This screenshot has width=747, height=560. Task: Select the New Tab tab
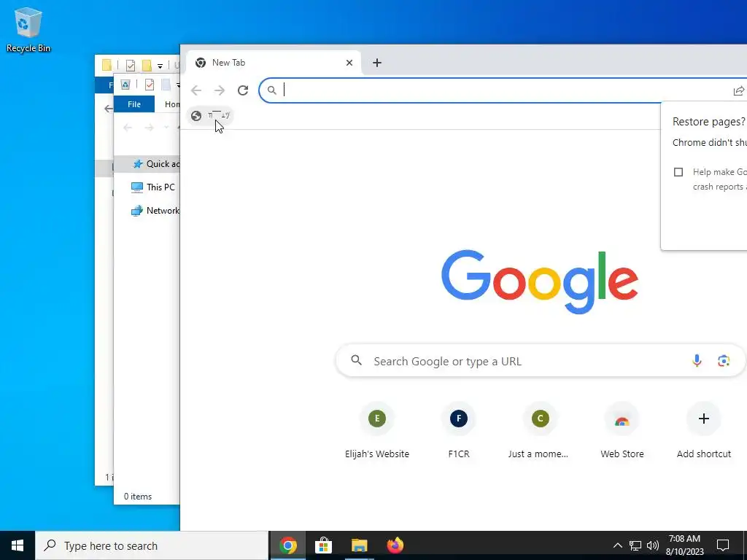point(274,63)
